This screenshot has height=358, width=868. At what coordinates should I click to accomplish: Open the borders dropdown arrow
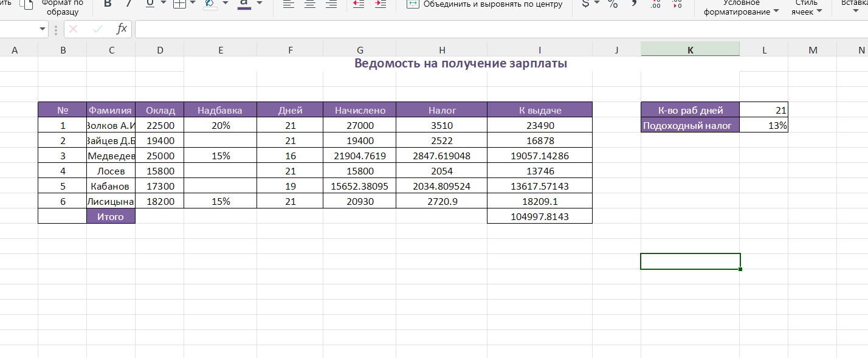[x=193, y=2]
